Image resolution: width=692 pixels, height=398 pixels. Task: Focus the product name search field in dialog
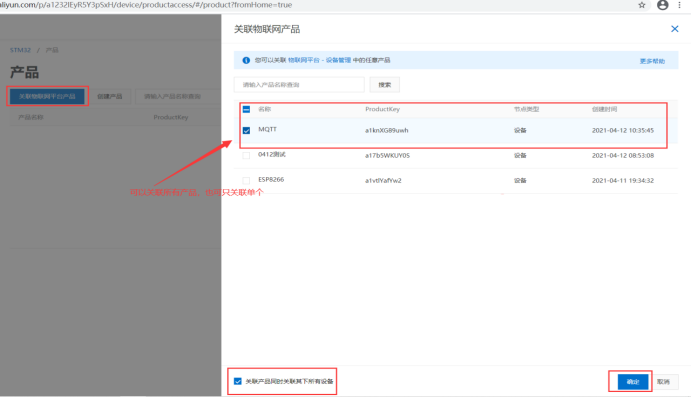pyautogui.click(x=299, y=85)
